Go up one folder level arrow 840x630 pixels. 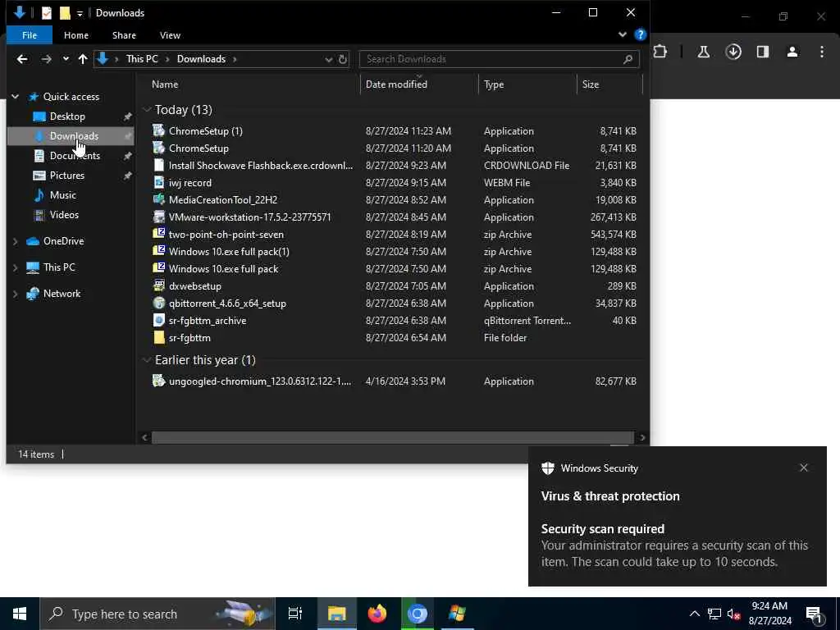pyautogui.click(x=83, y=59)
